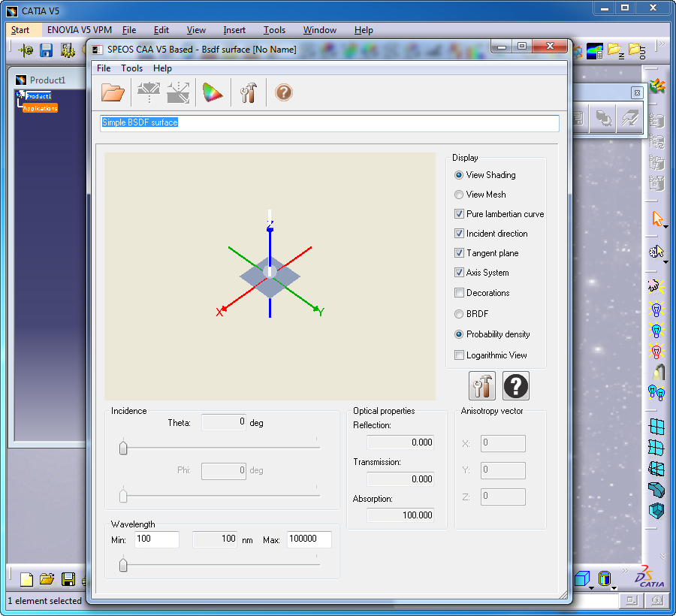Screen dimensions: 676x616
Task: Click the Phi incidence slider handle
Action: (123, 495)
